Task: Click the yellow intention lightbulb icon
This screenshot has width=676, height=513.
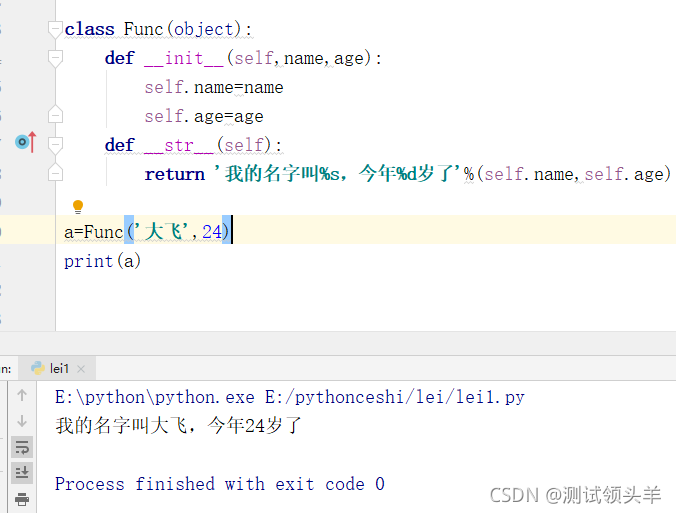Action: [x=78, y=207]
